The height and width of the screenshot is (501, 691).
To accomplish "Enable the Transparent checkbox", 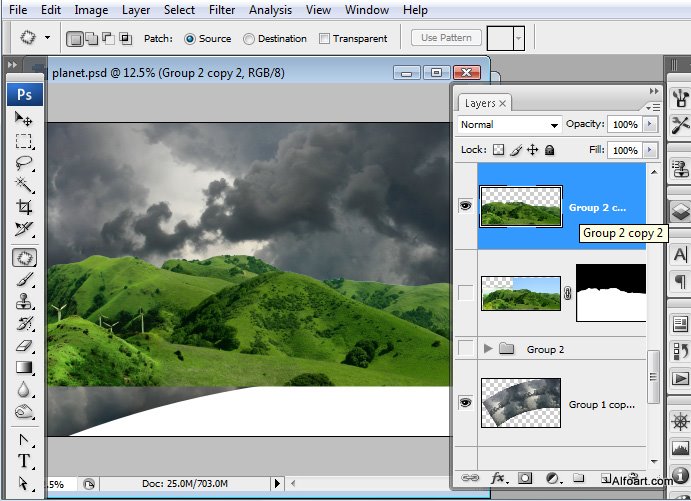I will [325, 39].
